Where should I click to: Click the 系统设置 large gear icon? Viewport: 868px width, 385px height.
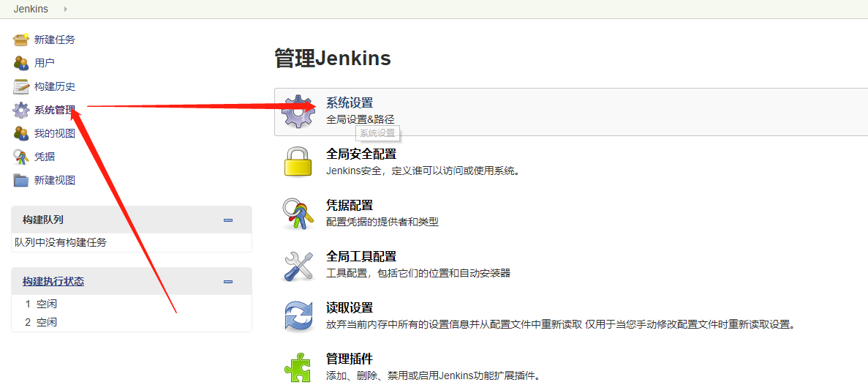(x=298, y=112)
